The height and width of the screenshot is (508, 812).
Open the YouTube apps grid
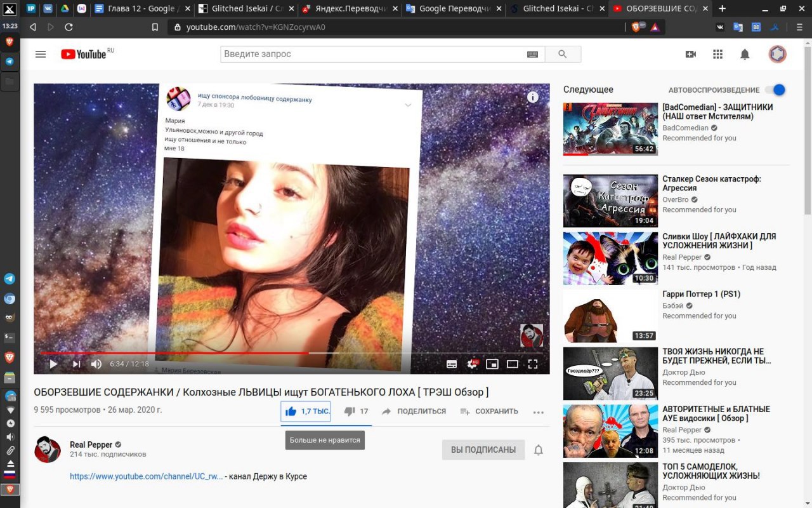[x=718, y=54]
